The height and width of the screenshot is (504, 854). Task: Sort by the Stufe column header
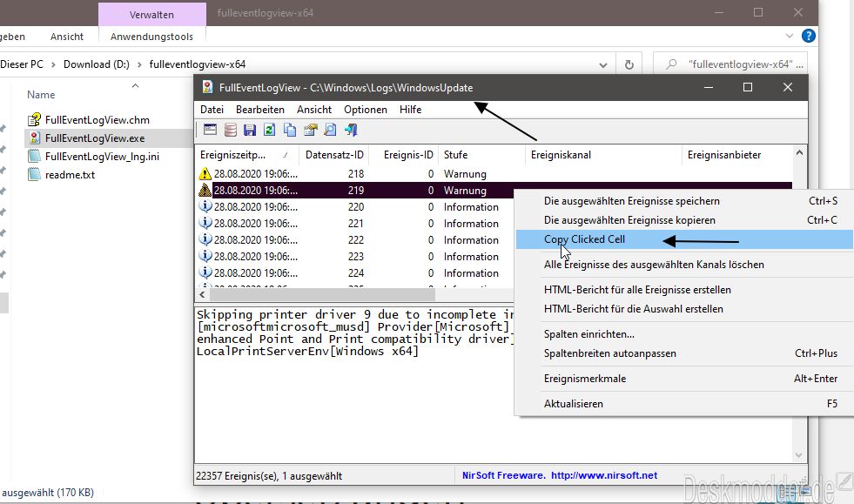[x=481, y=155]
